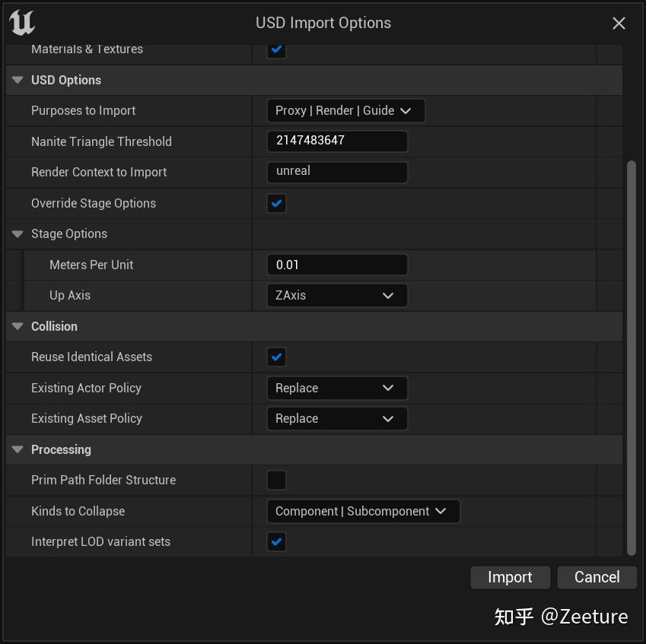Close the USD Import Options dialog
The height and width of the screenshot is (644, 646).
click(619, 24)
